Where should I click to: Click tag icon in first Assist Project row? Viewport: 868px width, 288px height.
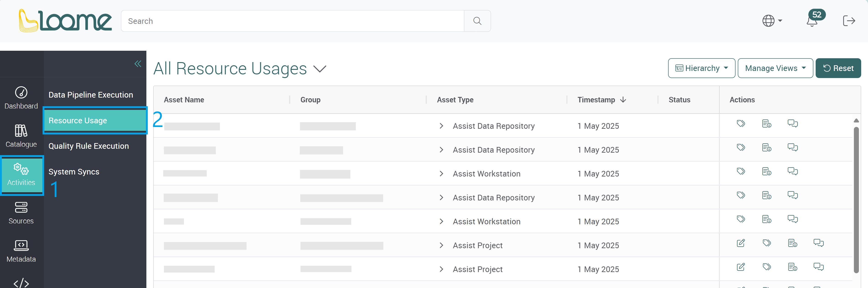point(766,243)
